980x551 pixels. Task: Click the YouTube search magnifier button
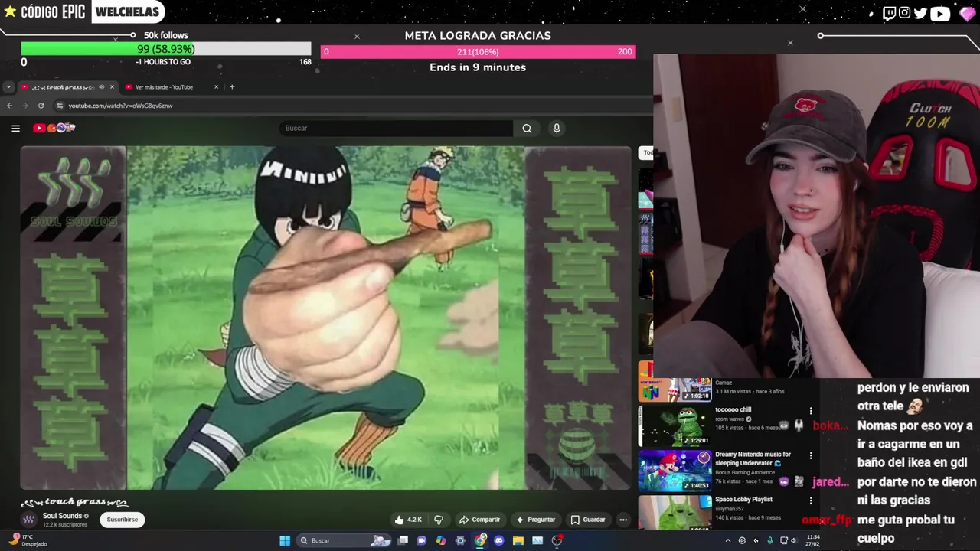(527, 129)
